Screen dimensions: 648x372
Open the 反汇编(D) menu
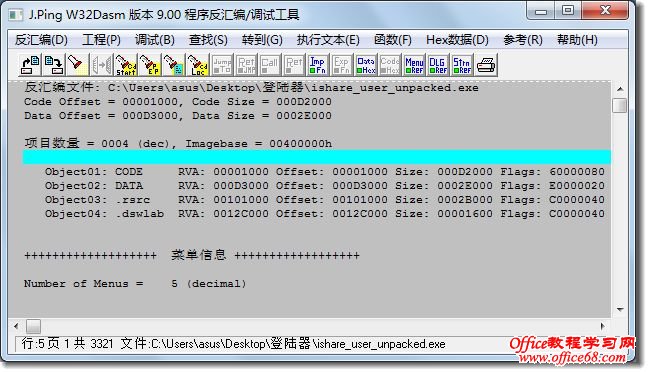pos(41,40)
